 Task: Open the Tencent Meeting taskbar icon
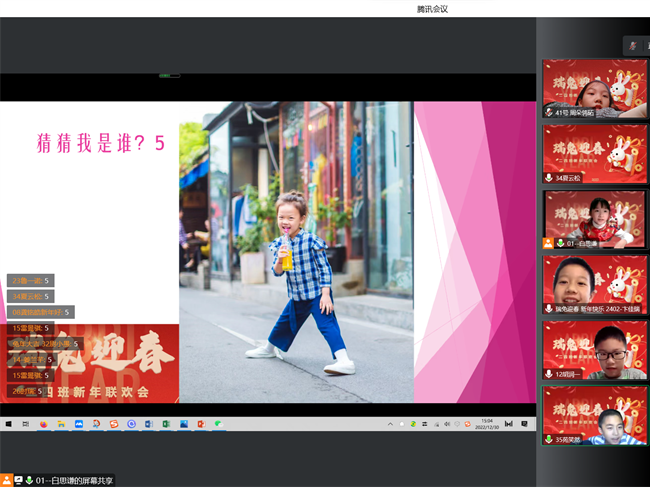pos(79,424)
